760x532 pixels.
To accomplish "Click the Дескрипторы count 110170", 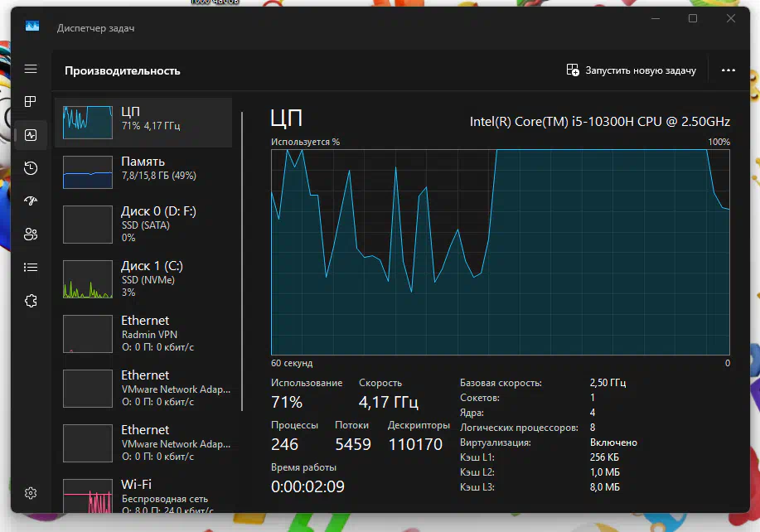I will pyautogui.click(x=415, y=444).
